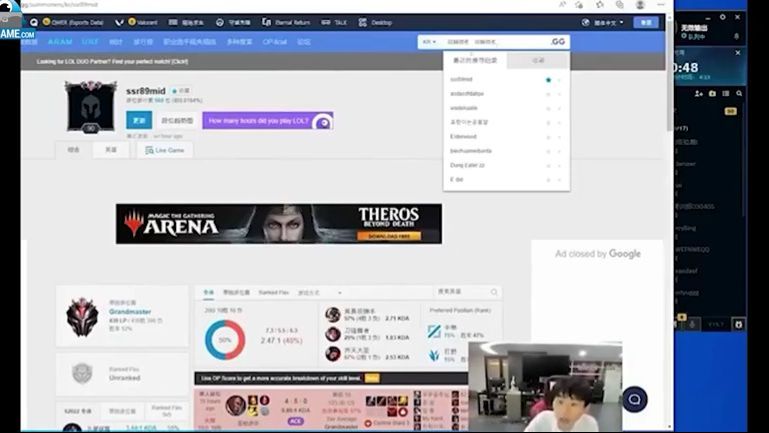The image size is (769, 433).
Task: Click the Grandmaster rank emblem
Action: (82, 317)
